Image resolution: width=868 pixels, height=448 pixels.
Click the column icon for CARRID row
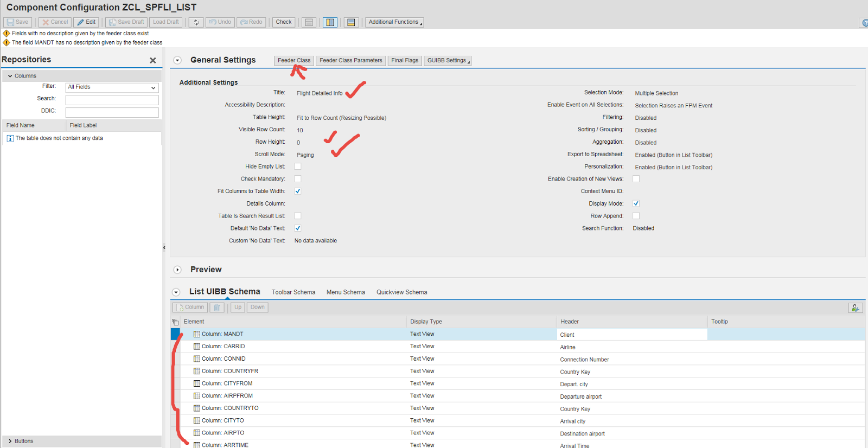(197, 347)
